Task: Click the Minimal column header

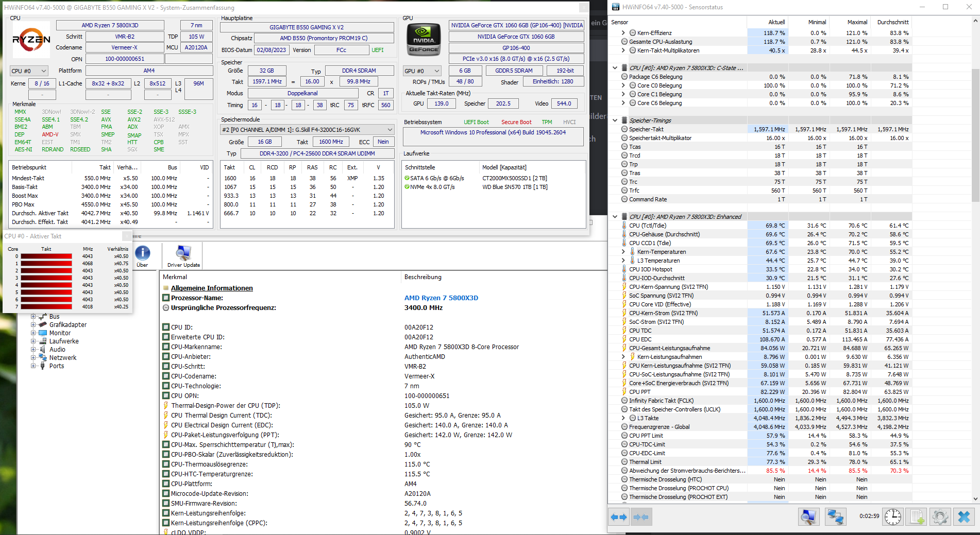Action: 808,22
